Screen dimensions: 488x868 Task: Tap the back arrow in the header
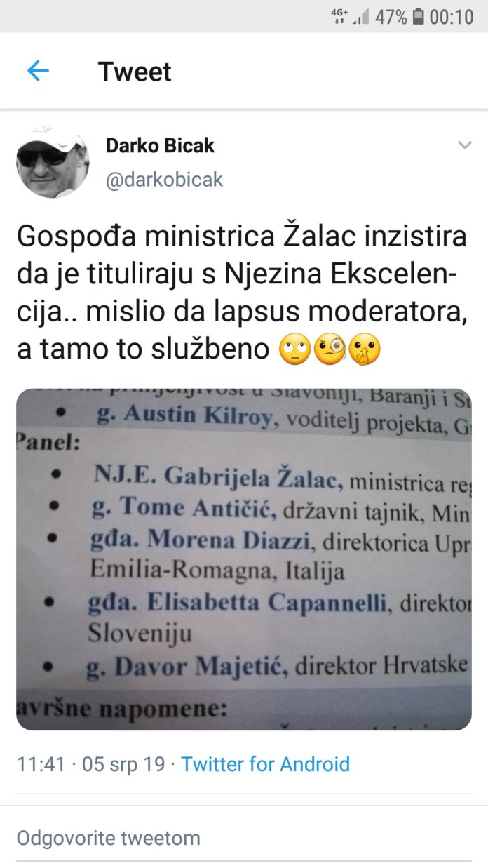point(38,71)
